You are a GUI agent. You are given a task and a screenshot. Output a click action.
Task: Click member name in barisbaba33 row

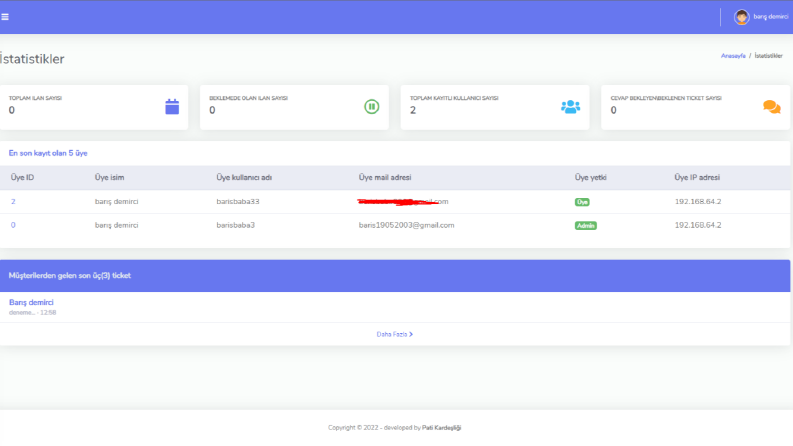click(116, 201)
